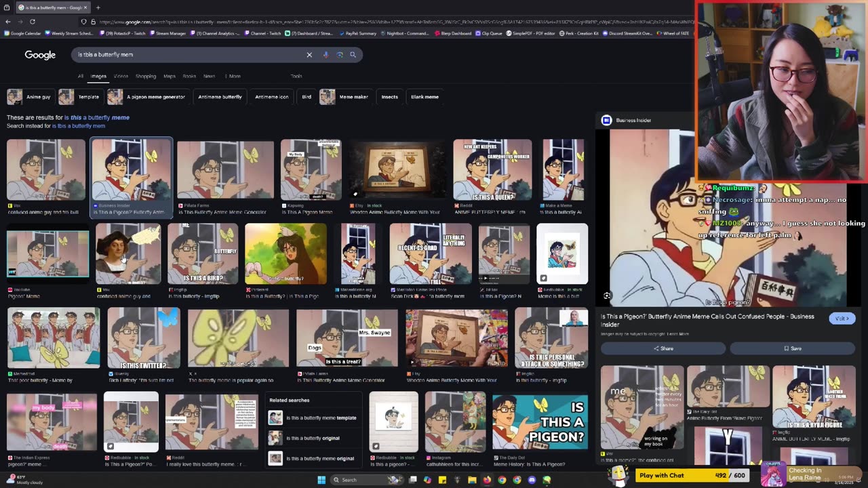The height and width of the screenshot is (488, 868).
Task: Open the 'IS THIS PERSONAL ATTACK' meme thumbnail
Action: pos(551,338)
